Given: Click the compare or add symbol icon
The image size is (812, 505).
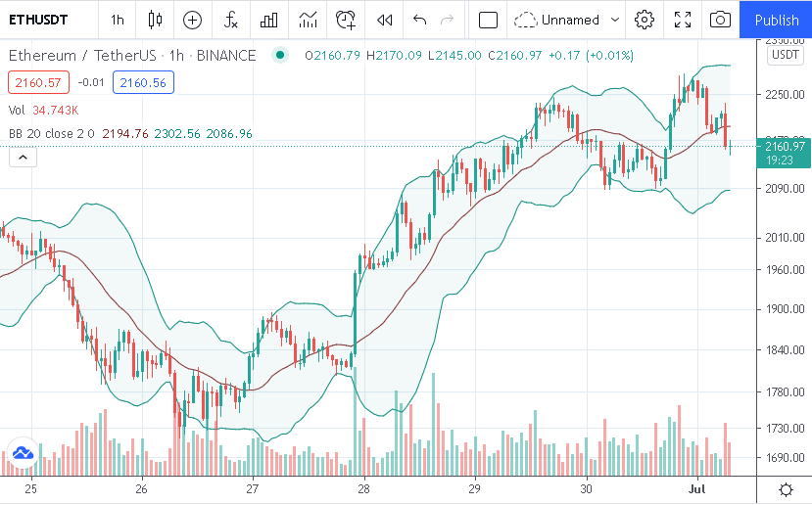Looking at the screenshot, I should point(192,20).
